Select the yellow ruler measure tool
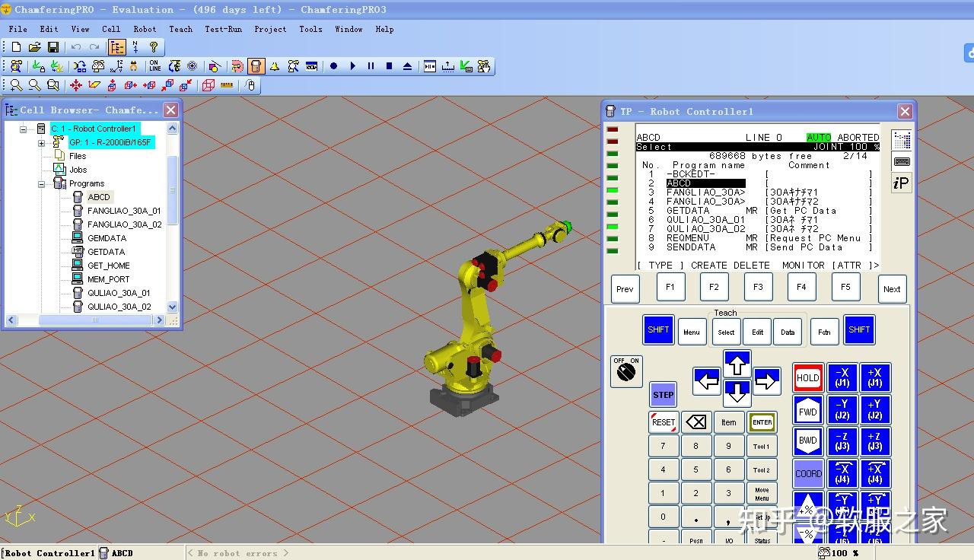This screenshot has width=974, height=560. (x=227, y=85)
